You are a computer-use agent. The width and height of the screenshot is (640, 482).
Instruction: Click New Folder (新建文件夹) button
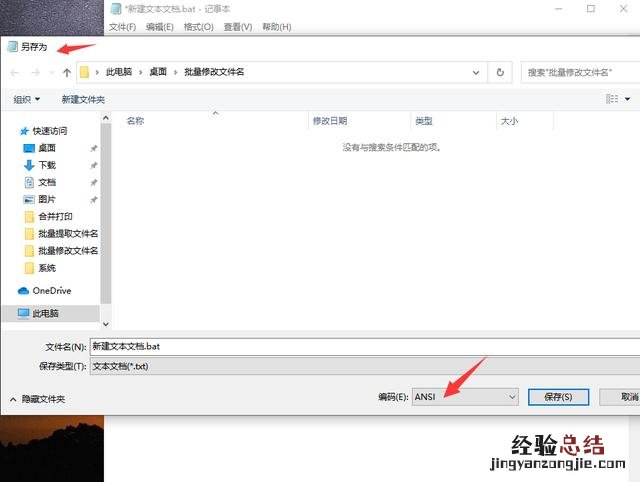pyautogui.click(x=83, y=100)
